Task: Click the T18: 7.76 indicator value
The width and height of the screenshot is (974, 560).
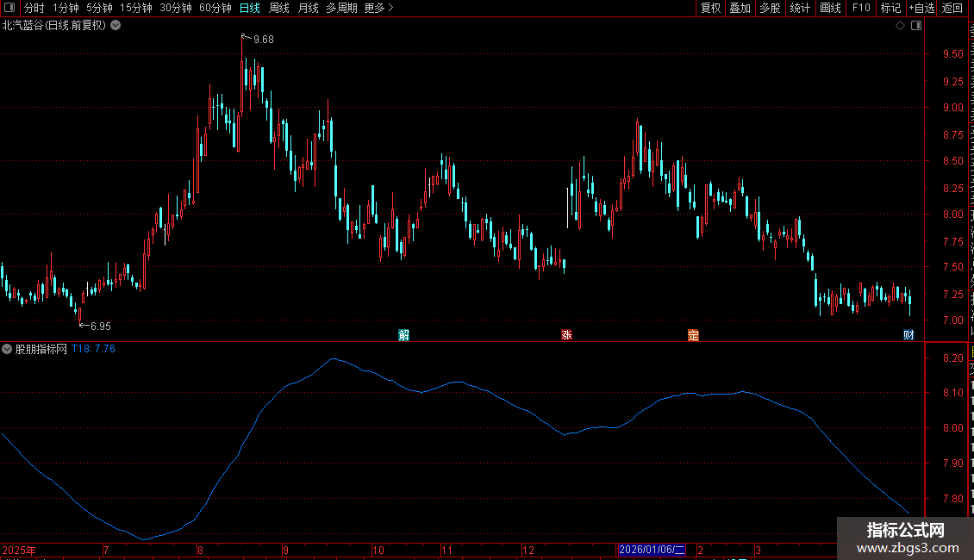Action: pos(93,349)
